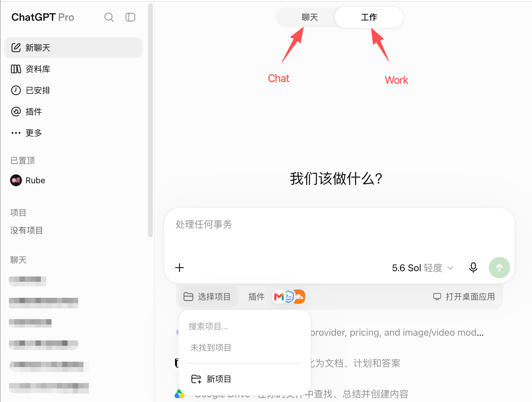Click the 插件 label below the composer
532x402 pixels.
tap(256, 297)
